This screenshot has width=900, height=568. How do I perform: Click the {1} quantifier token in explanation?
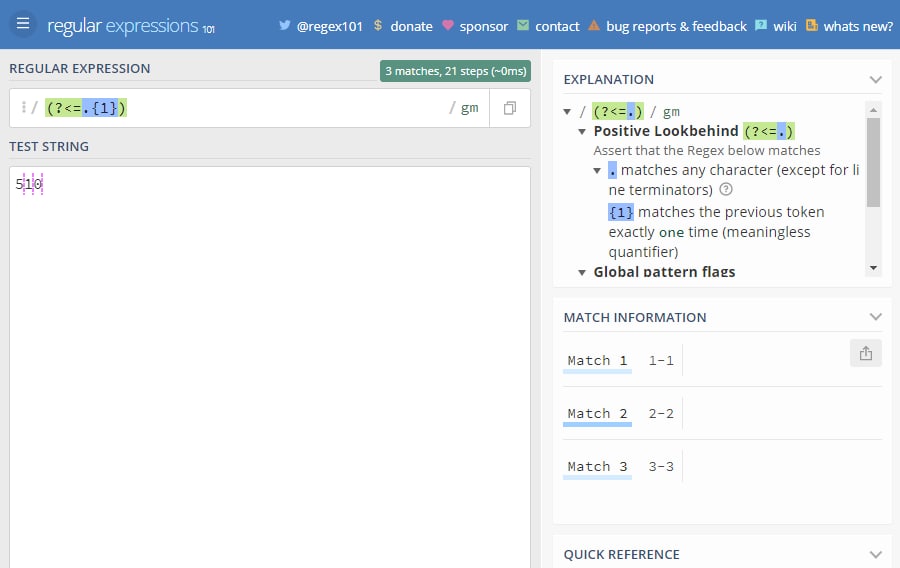621,212
